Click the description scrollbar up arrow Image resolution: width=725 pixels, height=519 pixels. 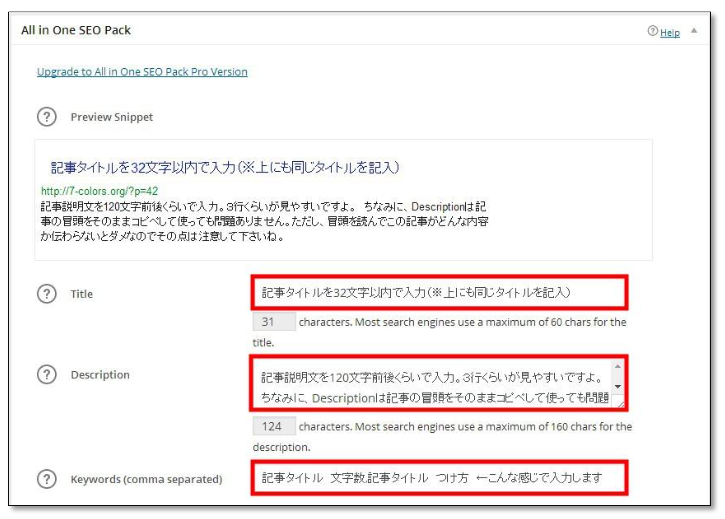pos(617,366)
